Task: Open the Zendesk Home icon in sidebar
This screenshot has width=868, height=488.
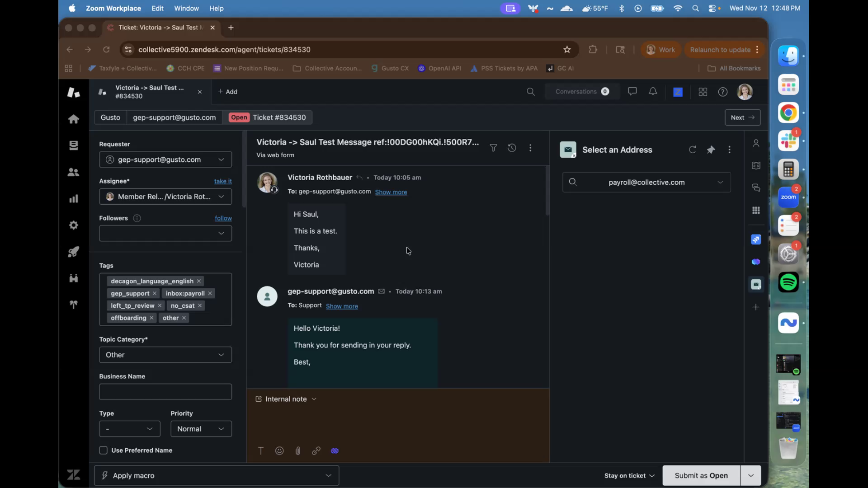Action: (x=73, y=119)
